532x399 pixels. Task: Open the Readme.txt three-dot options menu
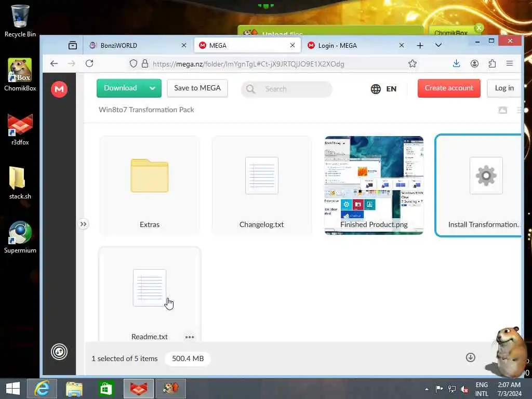tap(190, 337)
